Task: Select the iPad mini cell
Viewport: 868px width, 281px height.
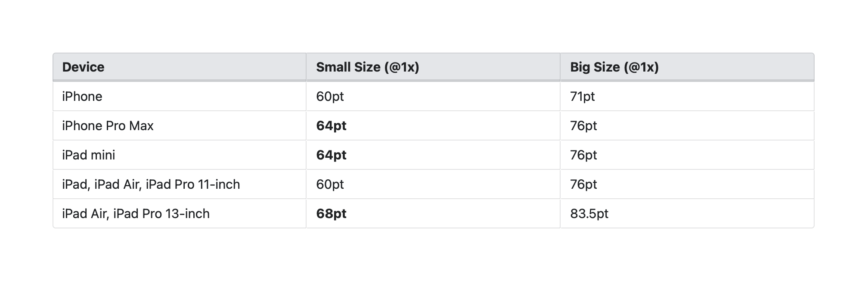Action: 89,155
